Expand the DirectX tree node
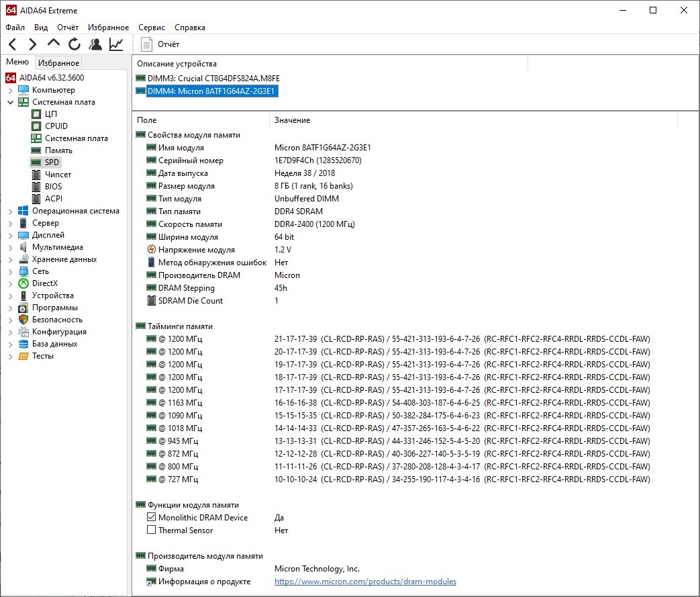This screenshot has width=700, height=597. [10, 284]
